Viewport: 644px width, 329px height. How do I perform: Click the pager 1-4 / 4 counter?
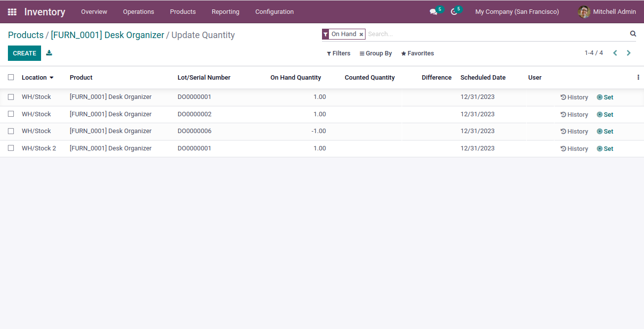click(594, 53)
